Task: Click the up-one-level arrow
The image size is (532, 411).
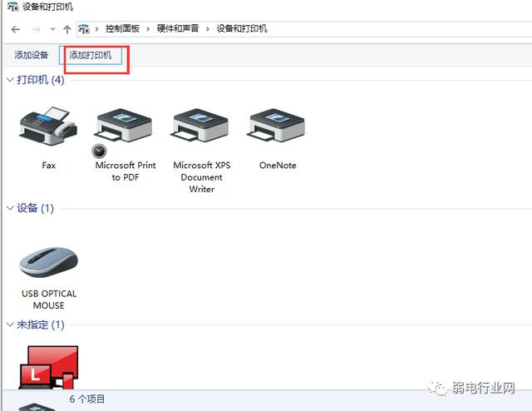Action: [x=66, y=29]
